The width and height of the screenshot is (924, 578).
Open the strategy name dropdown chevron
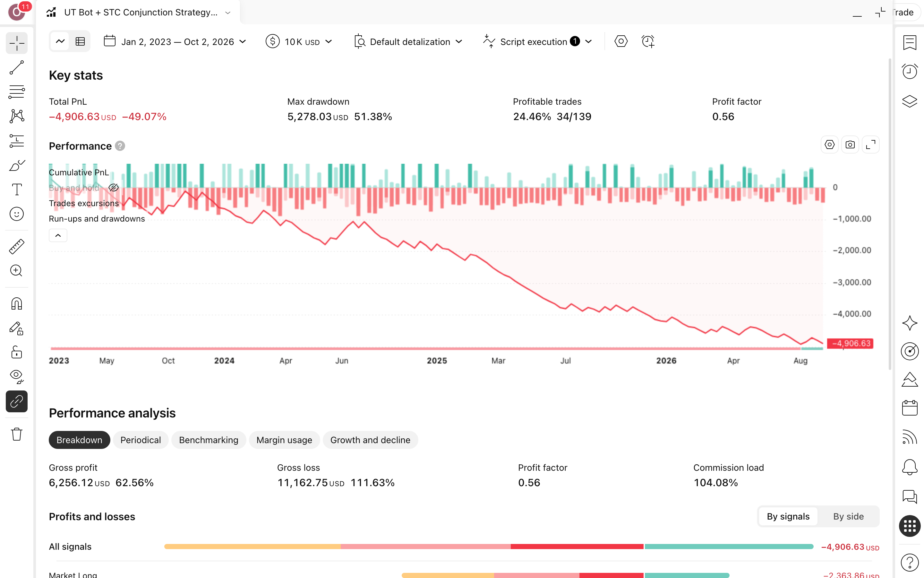click(228, 13)
